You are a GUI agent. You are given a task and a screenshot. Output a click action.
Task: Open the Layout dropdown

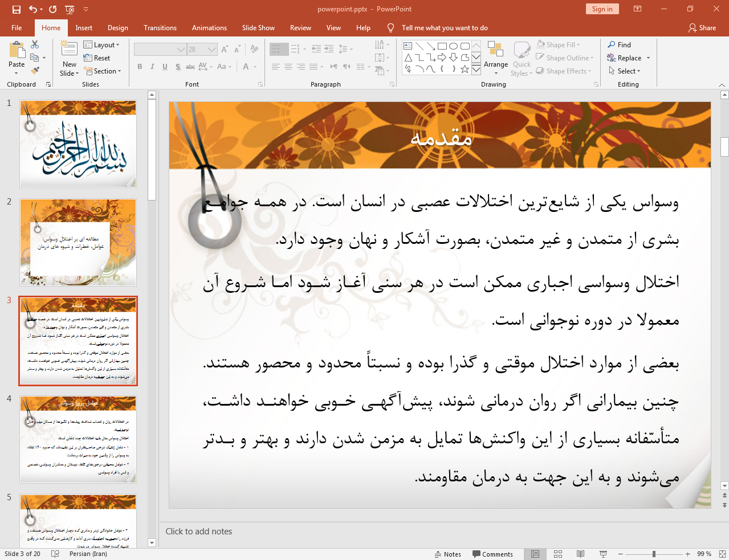(101, 45)
